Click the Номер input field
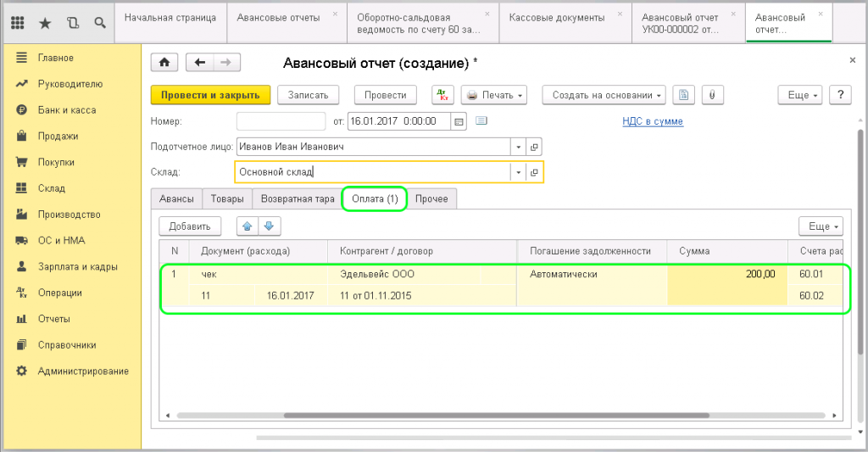 tap(281, 121)
